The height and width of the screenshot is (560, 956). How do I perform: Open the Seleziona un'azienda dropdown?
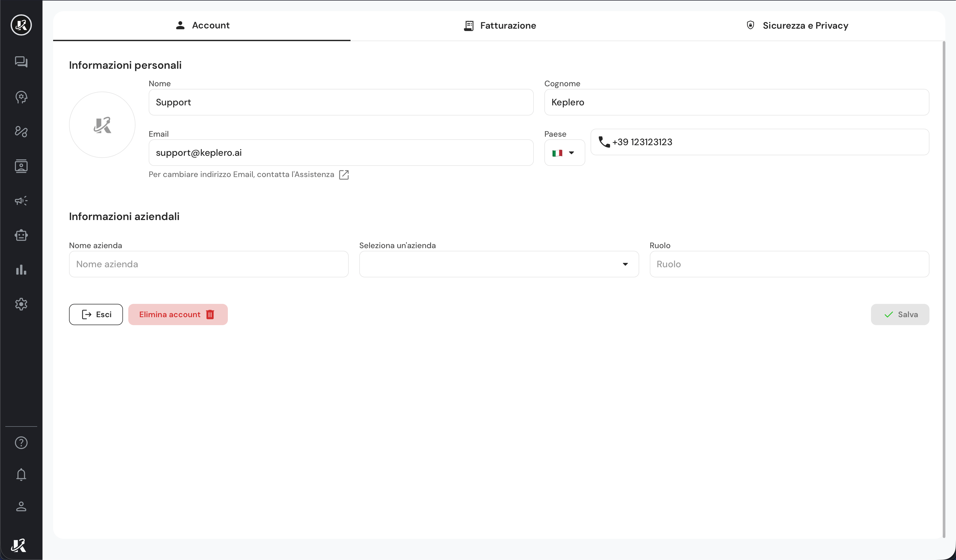pyautogui.click(x=498, y=264)
